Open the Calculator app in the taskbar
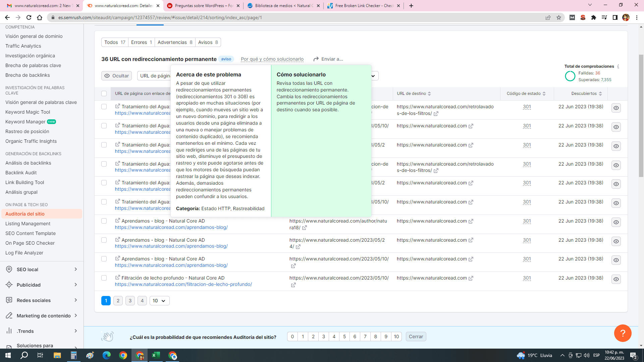The width and height of the screenshot is (644, 362). point(74,355)
